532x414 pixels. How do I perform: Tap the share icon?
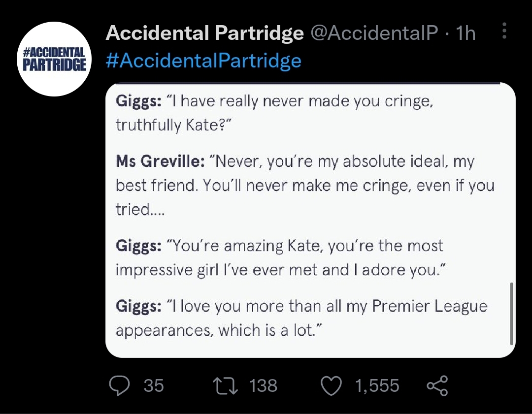436,385
